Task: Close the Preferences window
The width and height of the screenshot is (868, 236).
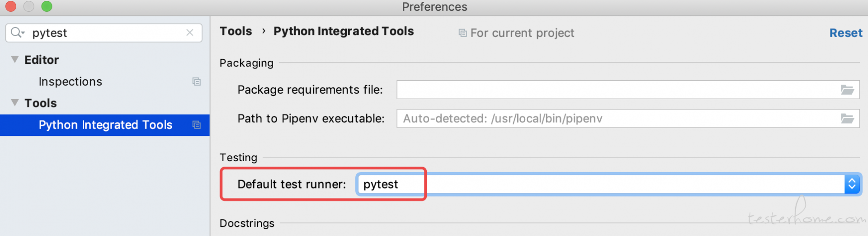Action: click(11, 6)
